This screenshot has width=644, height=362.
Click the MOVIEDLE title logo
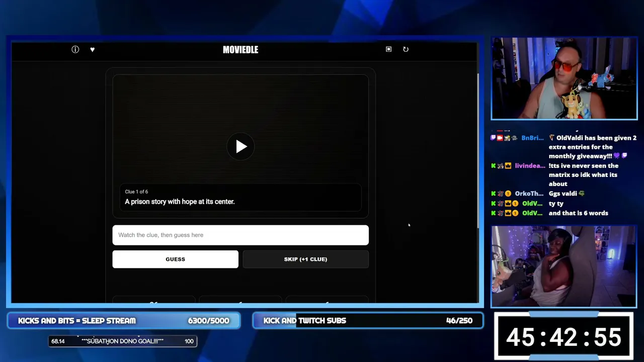pos(240,49)
